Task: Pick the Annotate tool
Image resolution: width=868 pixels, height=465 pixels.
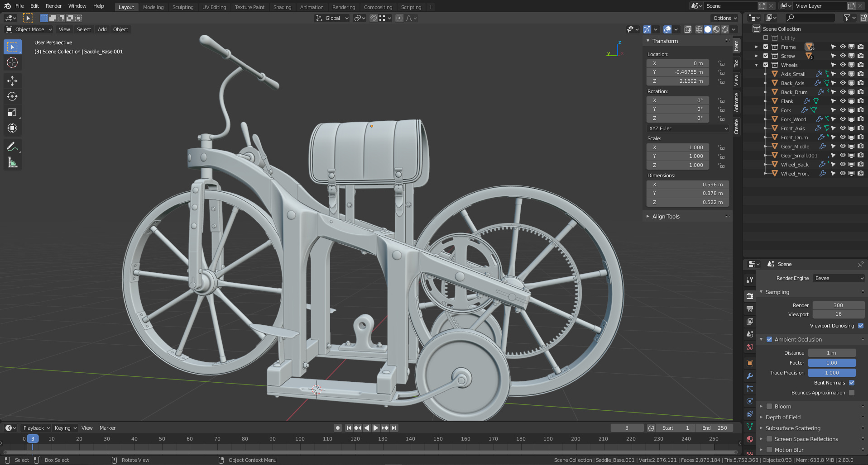Action: [x=12, y=147]
